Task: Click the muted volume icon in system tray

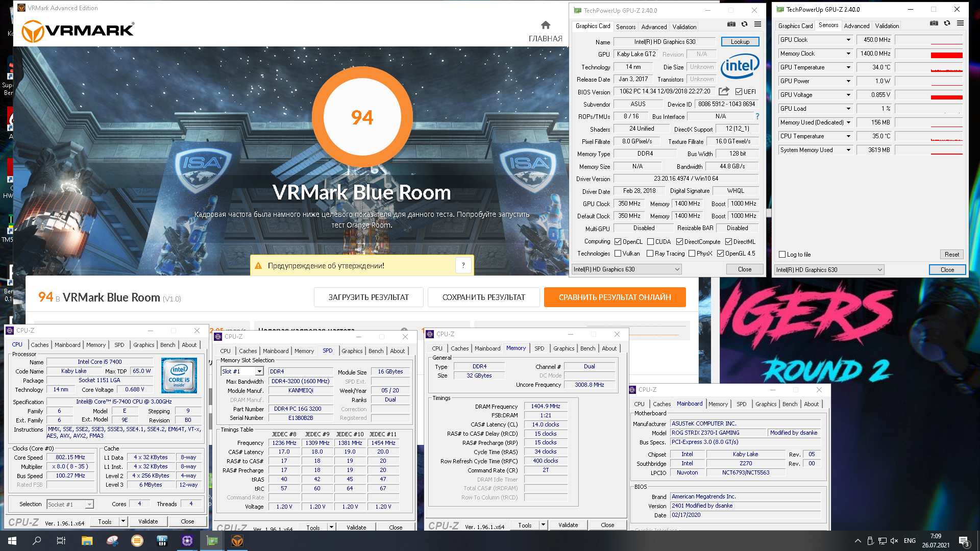Action: tap(894, 541)
